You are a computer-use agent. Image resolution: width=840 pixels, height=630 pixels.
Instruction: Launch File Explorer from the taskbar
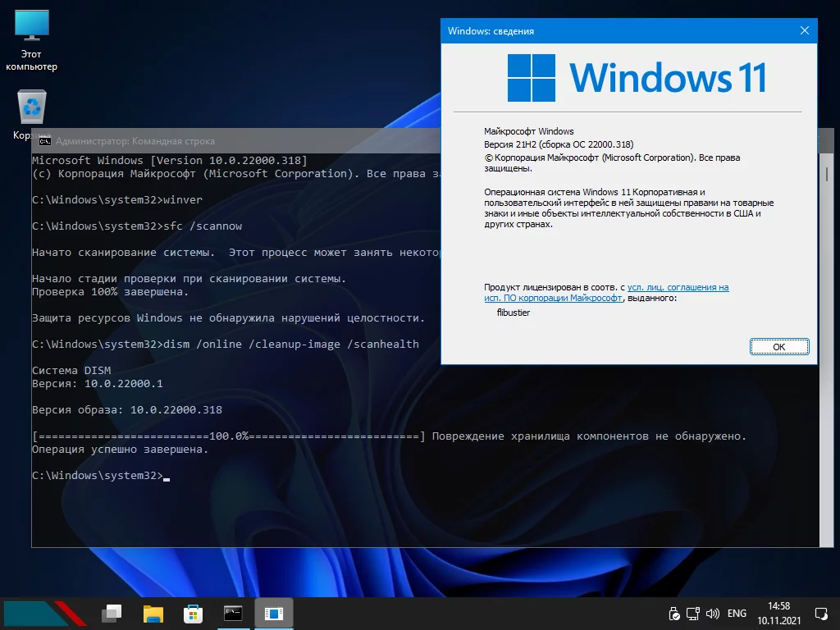tap(153, 613)
